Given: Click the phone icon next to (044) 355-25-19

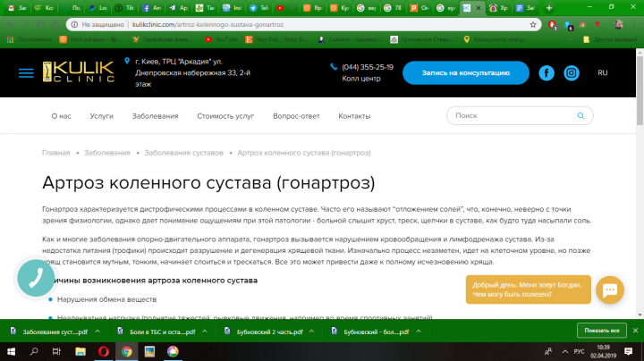Looking at the screenshot, I should pos(334,67).
